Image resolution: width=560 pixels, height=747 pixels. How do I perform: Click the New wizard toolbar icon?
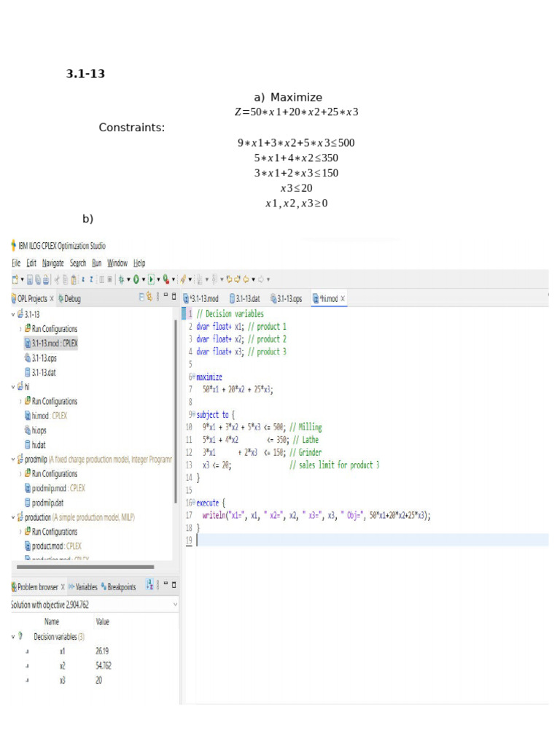[15, 279]
